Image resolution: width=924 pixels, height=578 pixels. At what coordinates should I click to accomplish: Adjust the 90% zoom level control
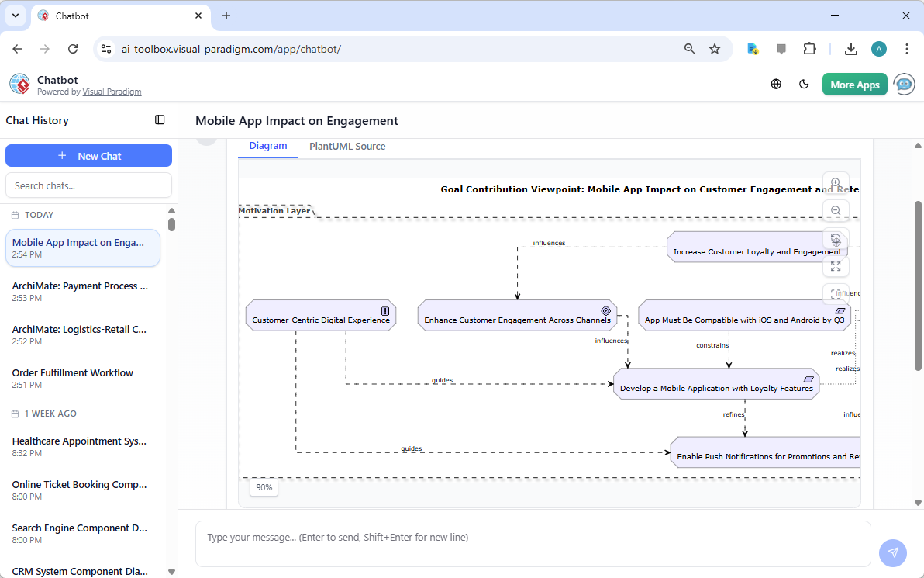point(264,487)
